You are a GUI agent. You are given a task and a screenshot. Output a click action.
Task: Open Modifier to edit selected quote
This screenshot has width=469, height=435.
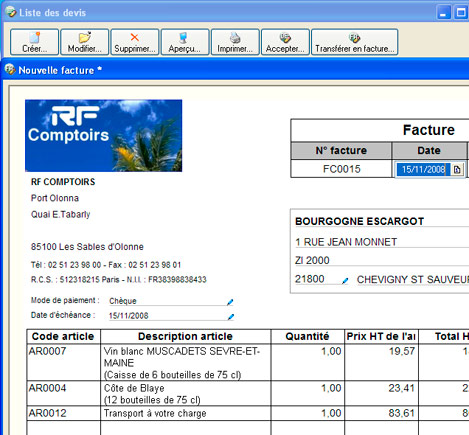pyautogui.click(x=85, y=42)
